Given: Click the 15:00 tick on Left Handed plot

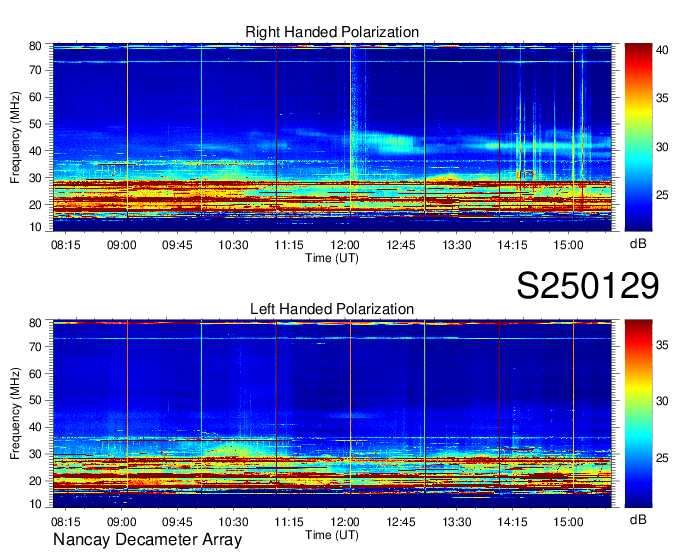Looking at the screenshot, I should 568,522.
